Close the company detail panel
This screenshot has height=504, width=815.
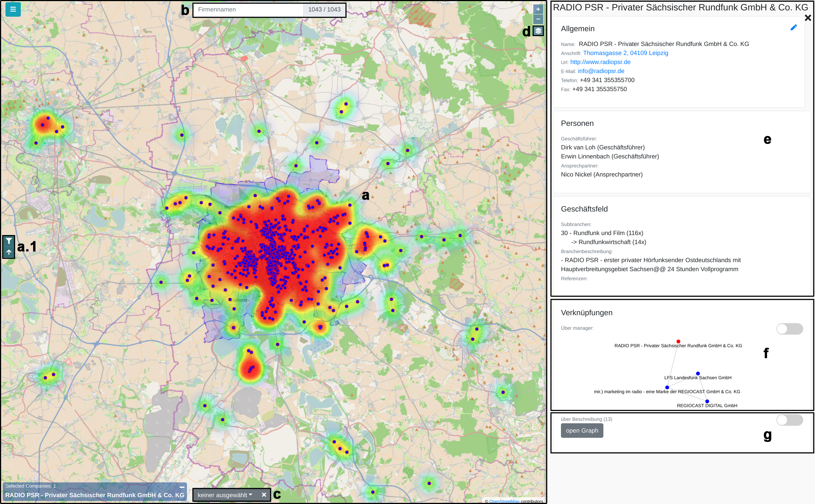tap(808, 18)
